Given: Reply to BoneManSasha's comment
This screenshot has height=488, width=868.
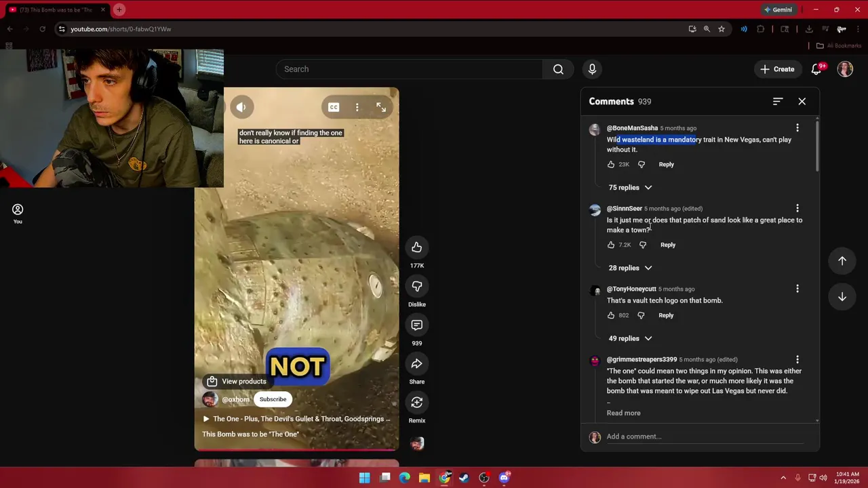Looking at the screenshot, I should point(667,164).
